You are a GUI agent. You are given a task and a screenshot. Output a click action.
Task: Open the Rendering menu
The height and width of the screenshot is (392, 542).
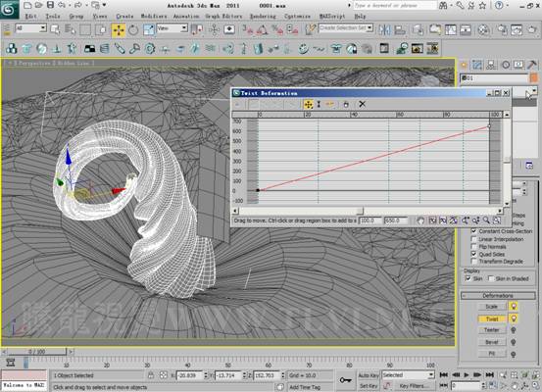coord(263,17)
